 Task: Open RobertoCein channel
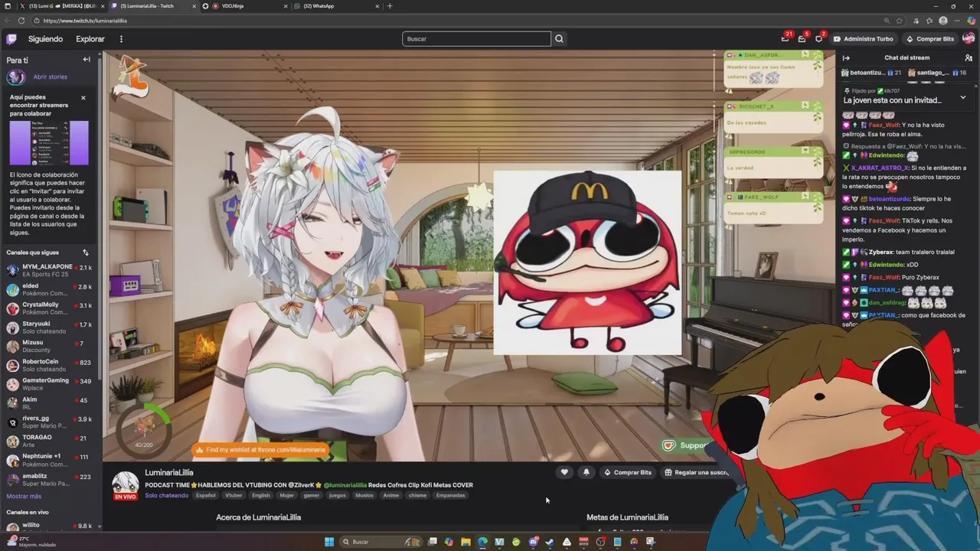coord(50,365)
